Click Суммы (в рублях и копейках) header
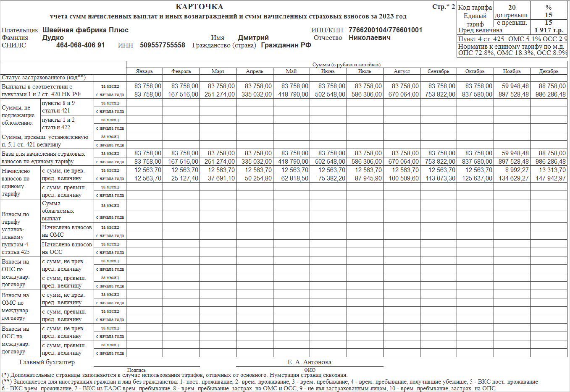 (x=347, y=65)
